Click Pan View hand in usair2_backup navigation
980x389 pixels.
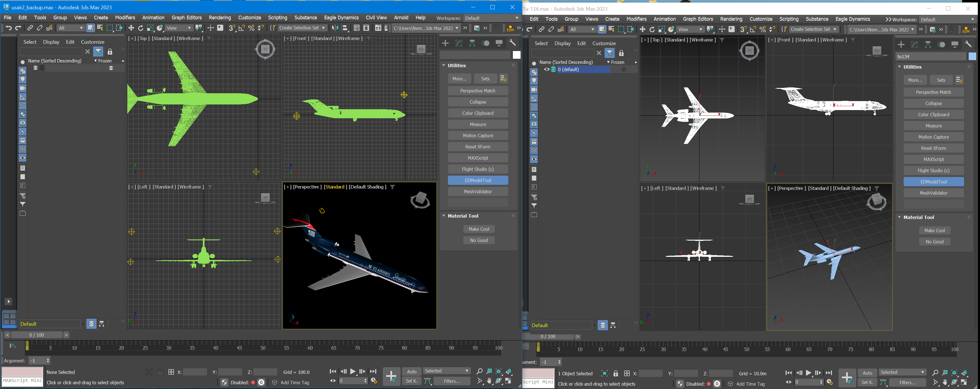489,381
